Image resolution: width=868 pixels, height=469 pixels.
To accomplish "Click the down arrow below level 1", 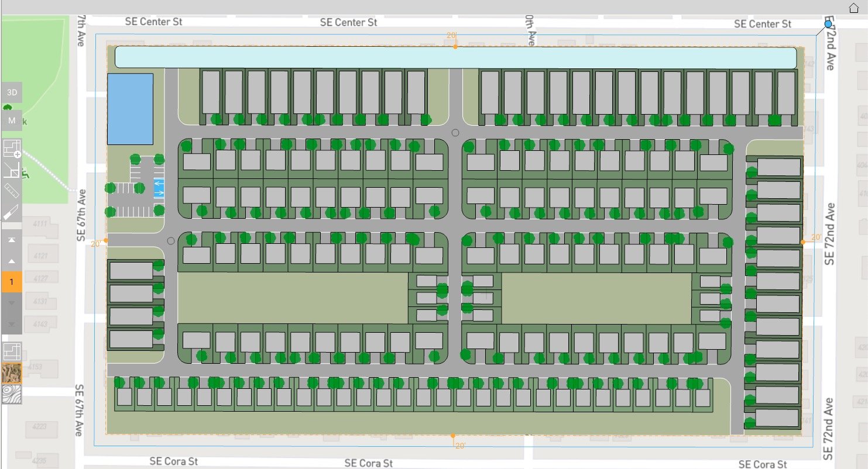I will click(11, 303).
